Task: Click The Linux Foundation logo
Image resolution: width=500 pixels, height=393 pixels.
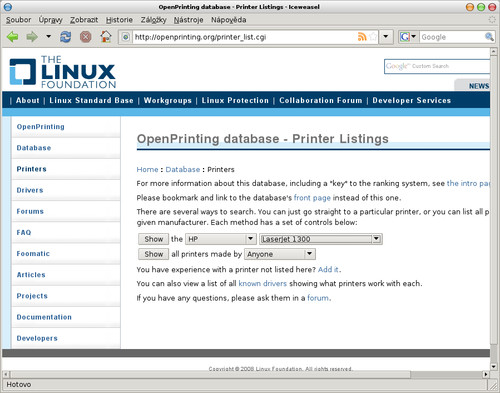Action: [63, 72]
